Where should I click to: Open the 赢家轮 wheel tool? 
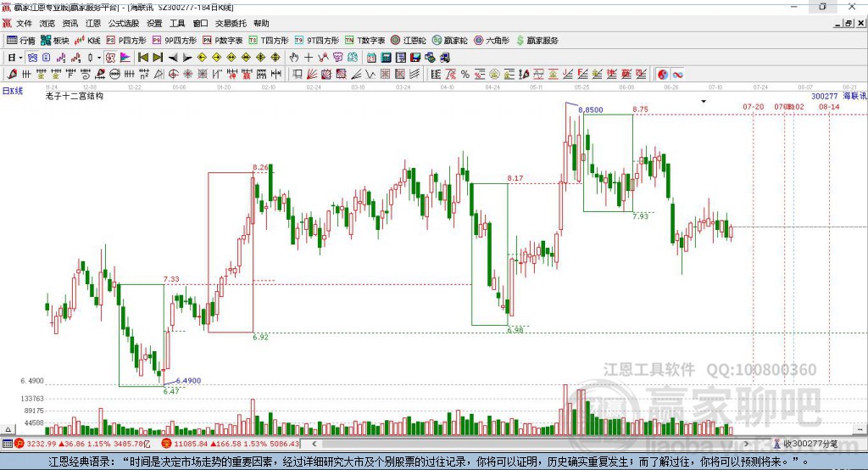pos(449,41)
